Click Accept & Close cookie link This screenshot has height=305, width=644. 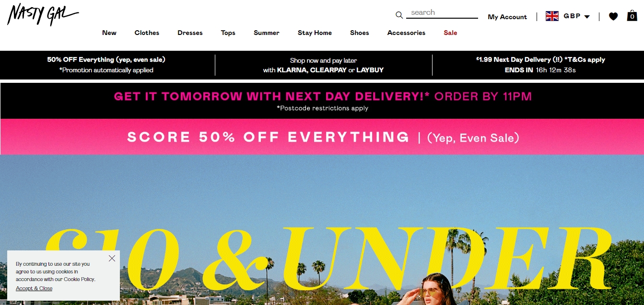click(x=34, y=288)
